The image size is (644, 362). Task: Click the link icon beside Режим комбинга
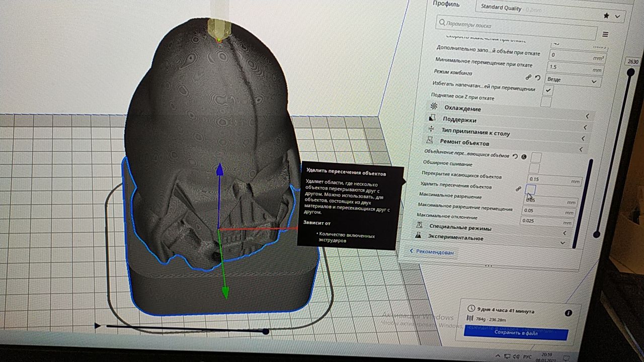click(x=528, y=77)
